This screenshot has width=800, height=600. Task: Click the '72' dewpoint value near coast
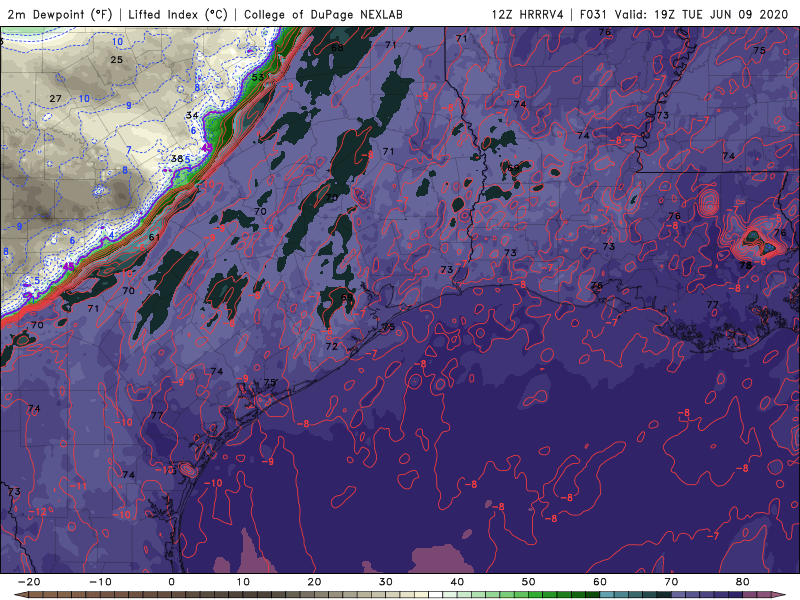pos(332,346)
